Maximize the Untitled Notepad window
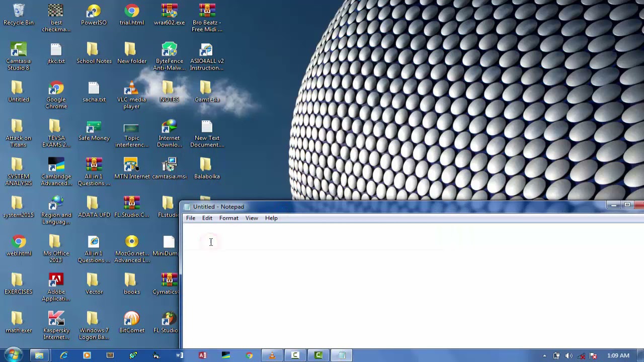The height and width of the screenshot is (362, 644). tap(627, 205)
